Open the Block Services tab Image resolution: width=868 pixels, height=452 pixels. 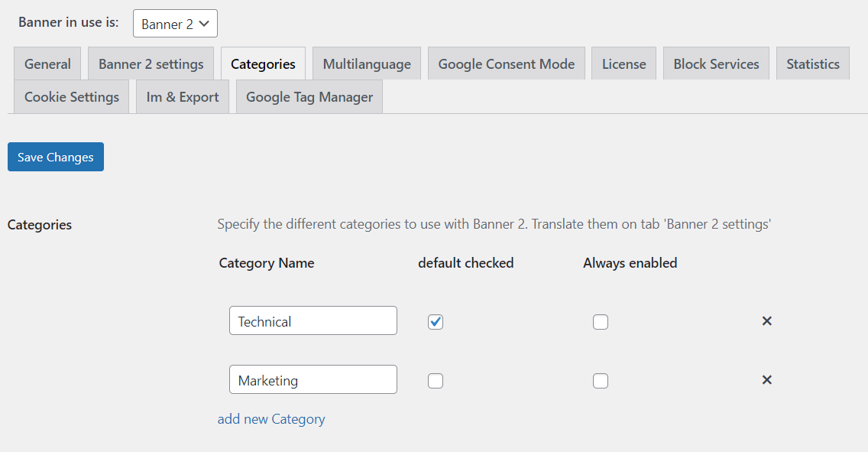coord(716,63)
